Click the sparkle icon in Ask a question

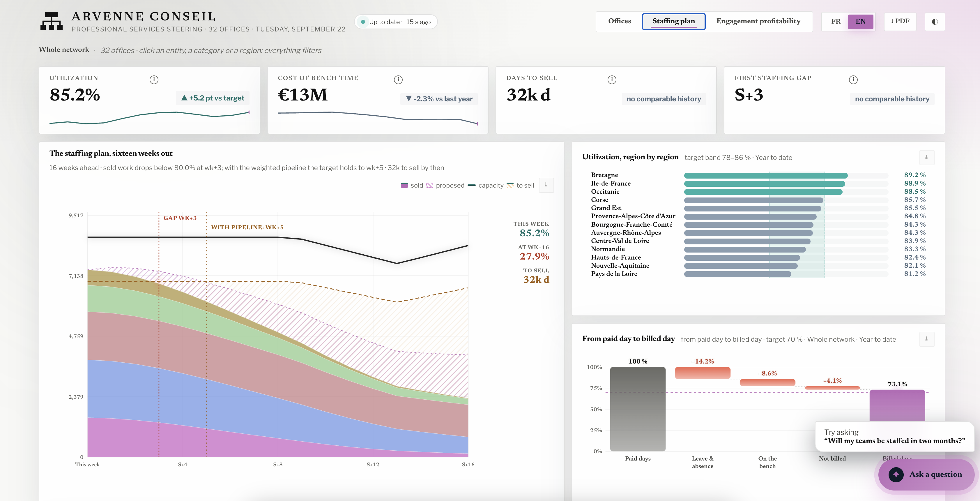896,474
